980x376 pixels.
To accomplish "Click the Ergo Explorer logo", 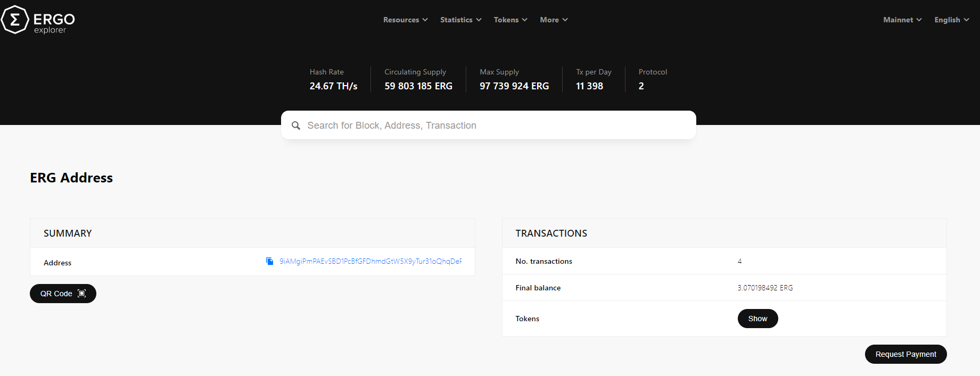I will point(38,20).
